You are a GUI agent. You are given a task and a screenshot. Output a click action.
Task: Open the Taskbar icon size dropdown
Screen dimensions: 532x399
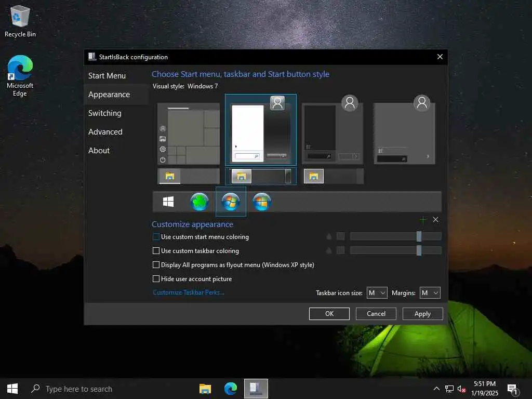(x=377, y=292)
